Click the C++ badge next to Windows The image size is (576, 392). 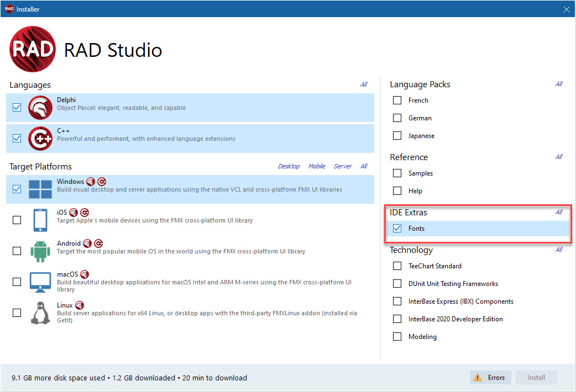point(102,182)
